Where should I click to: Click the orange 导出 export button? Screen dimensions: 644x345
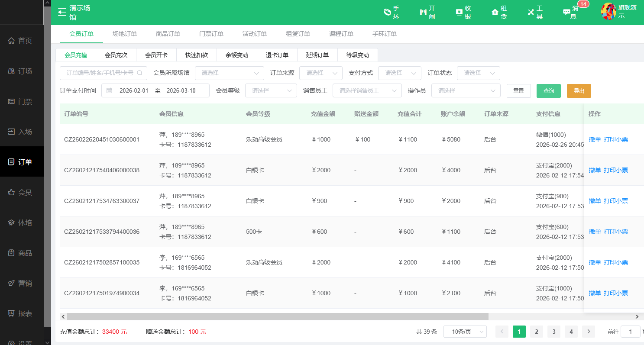tap(579, 90)
